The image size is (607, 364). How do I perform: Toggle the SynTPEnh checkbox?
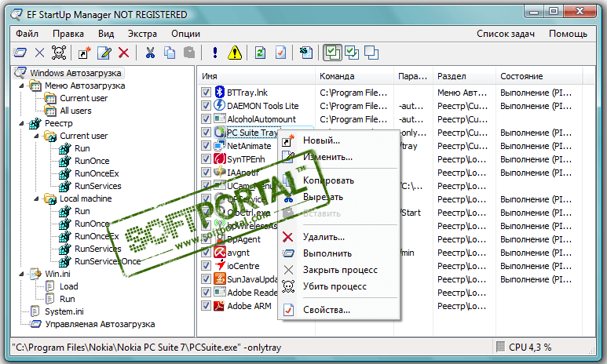click(x=206, y=159)
